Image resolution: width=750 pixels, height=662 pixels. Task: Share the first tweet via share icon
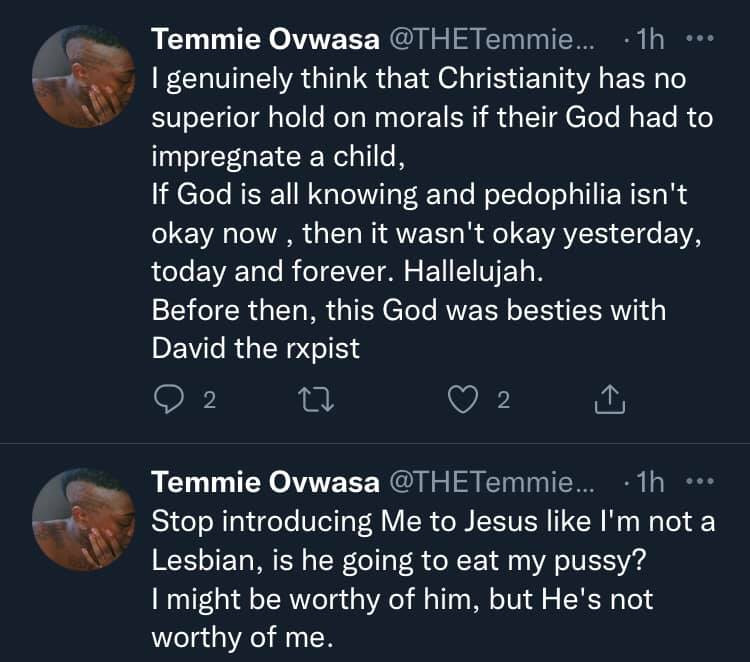coord(608,401)
